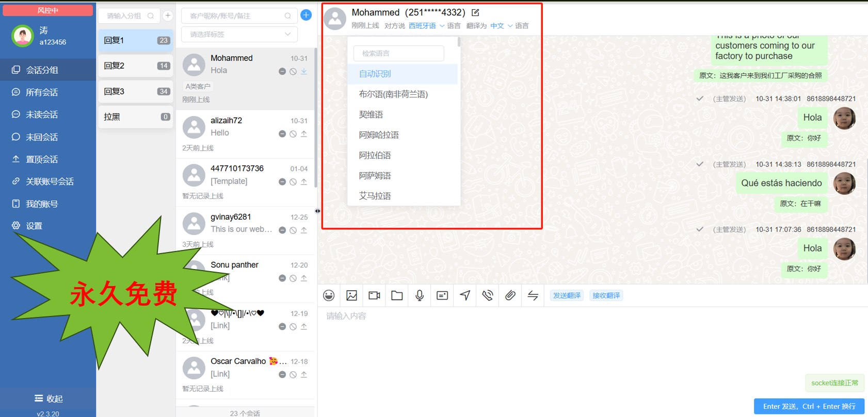The width and height of the screenshot is (868, 417).
Task: Click the 风控中 status button
Action: [48, 10]
